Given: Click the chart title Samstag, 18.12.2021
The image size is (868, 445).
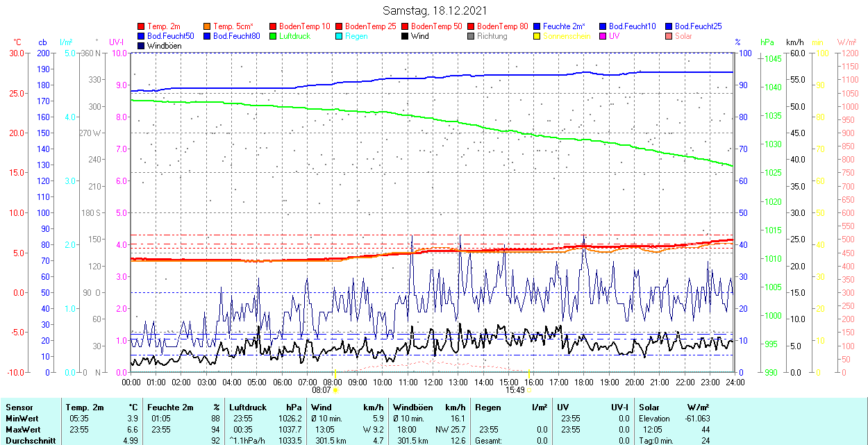Looking at the screenshot, I should click(x=435, y=10).
